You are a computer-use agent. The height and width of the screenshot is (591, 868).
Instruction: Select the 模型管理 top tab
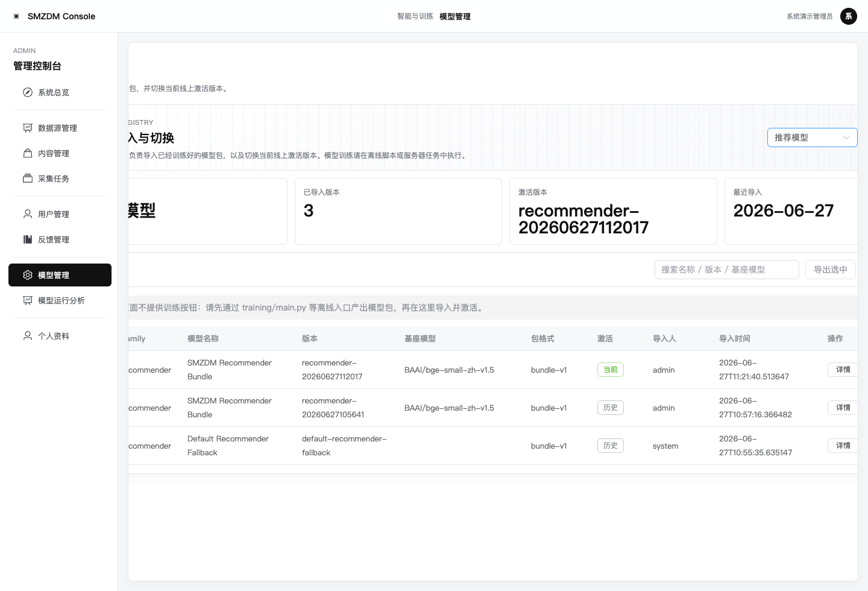455,16
